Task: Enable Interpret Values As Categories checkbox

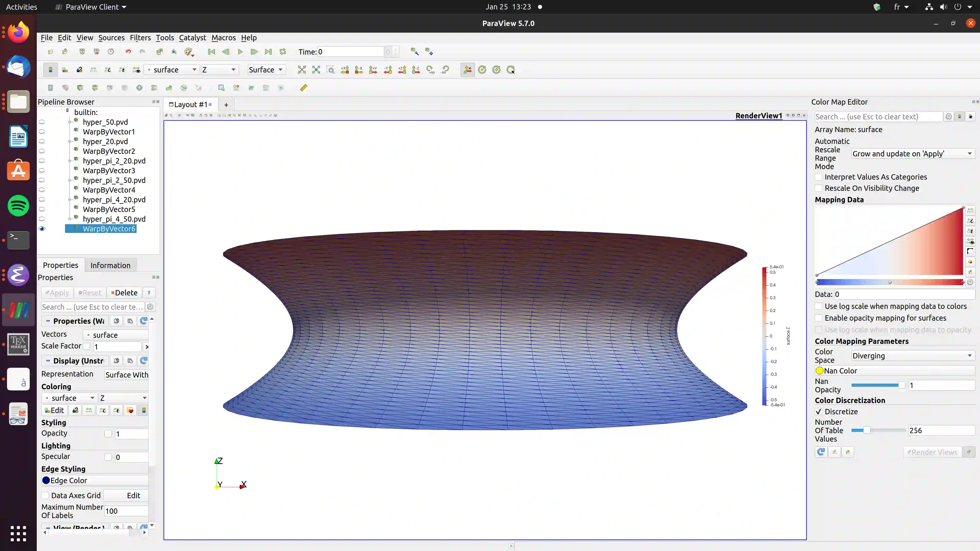Action: pos(819,177)
